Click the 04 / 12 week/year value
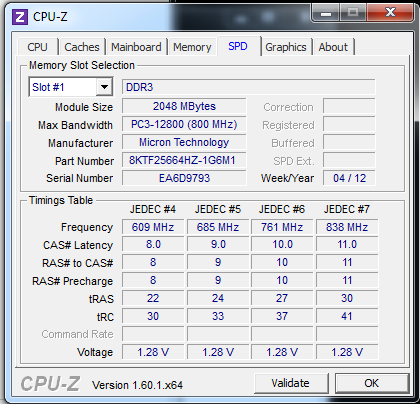The width and height of the screenshot is (420, 404). point(349,178)
